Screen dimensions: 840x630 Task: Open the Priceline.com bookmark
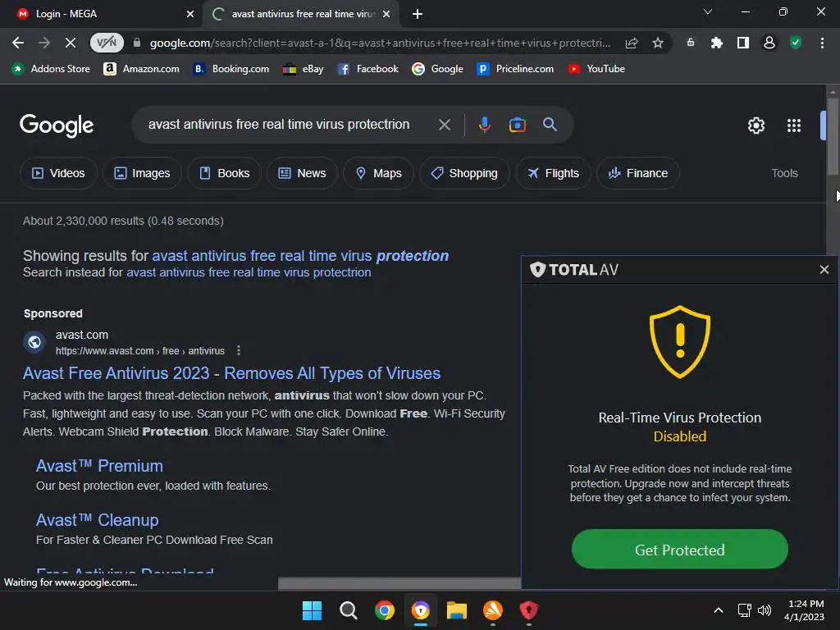click(x=515, y=69)
